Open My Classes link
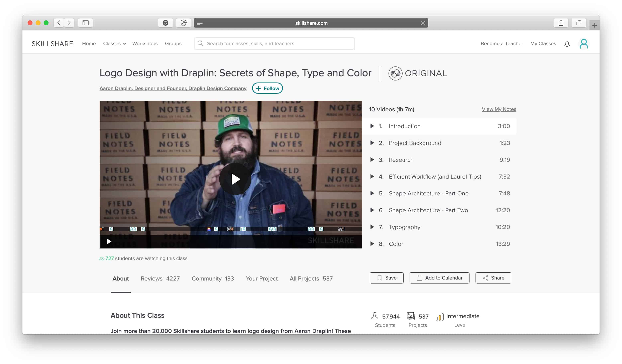The height and width of the screenshot is (364, 622). coord(543,44)
